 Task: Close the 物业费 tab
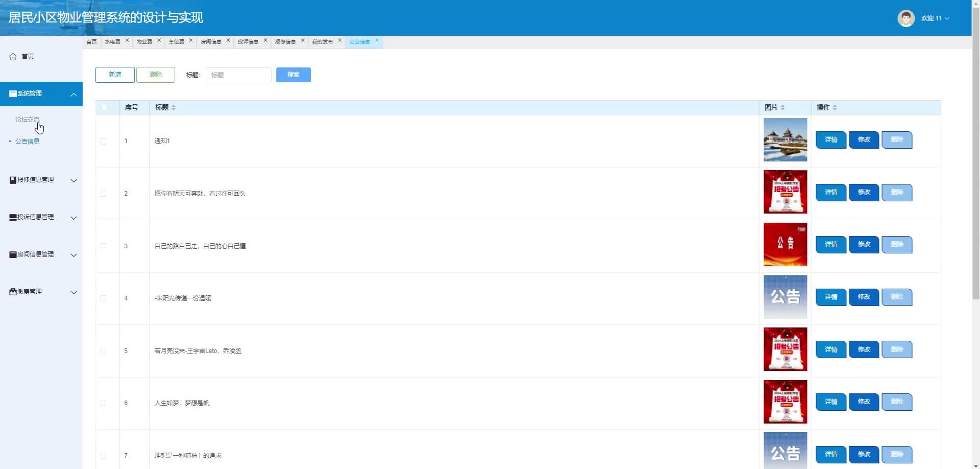(x=159, y=40)
